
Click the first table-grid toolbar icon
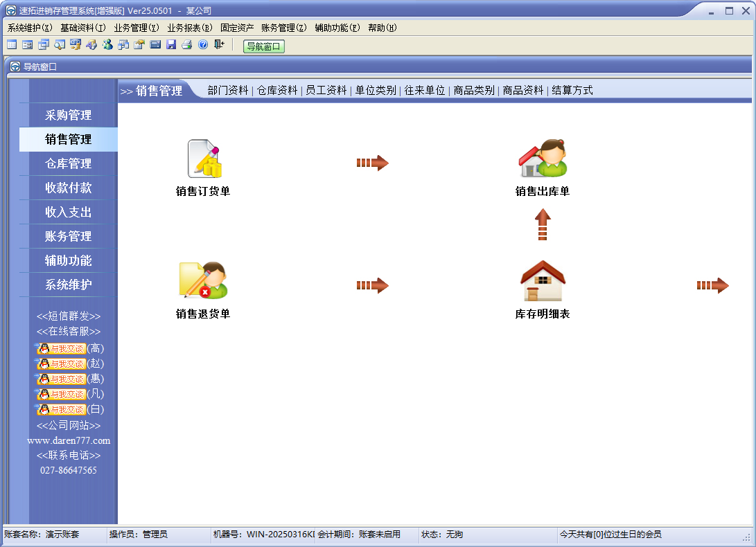tap(12, 45)
